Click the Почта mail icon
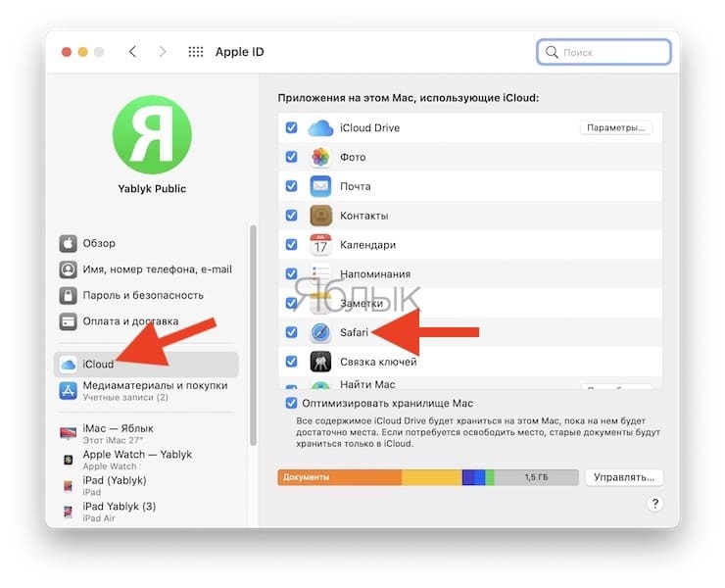This screenshot has height=588, width=725. pyautogui.click(x=320, y=186)
